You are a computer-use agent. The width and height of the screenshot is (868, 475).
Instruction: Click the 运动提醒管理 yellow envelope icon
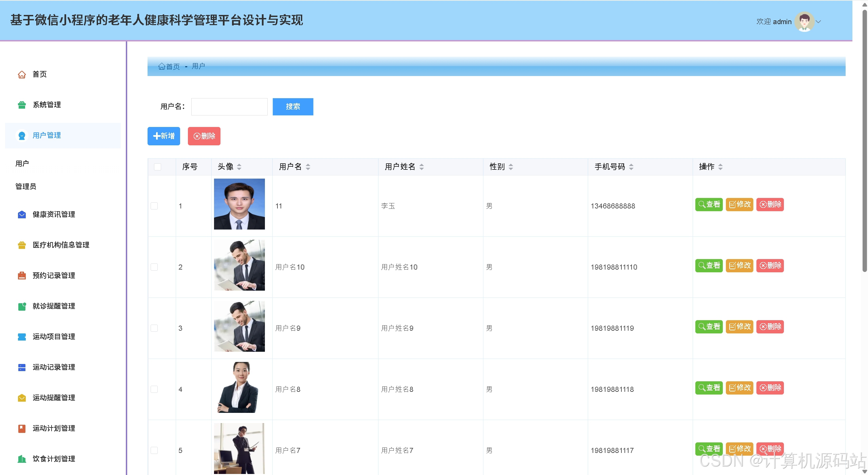(22, 398)
